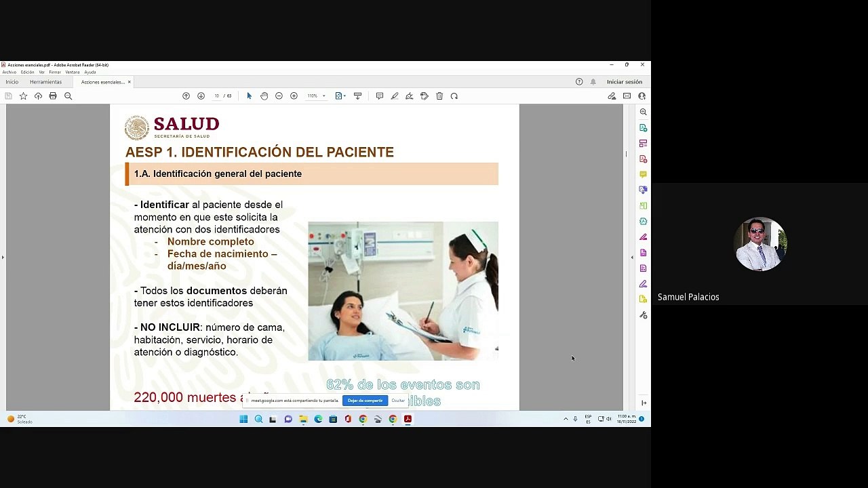Open Combine files tool in right pane
Viewport: 868px width, 488px height.
[x=644, y=190]
